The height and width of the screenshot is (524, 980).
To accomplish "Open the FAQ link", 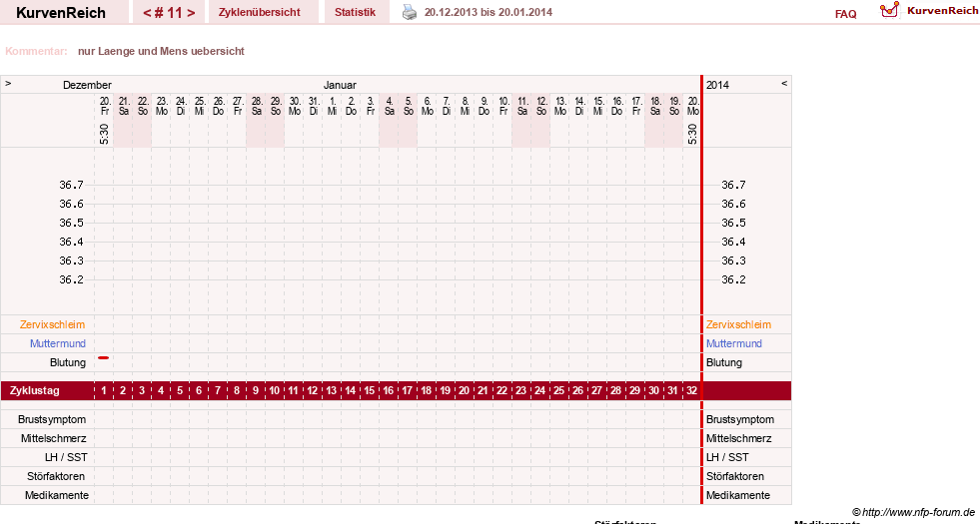I will point(845,14).
